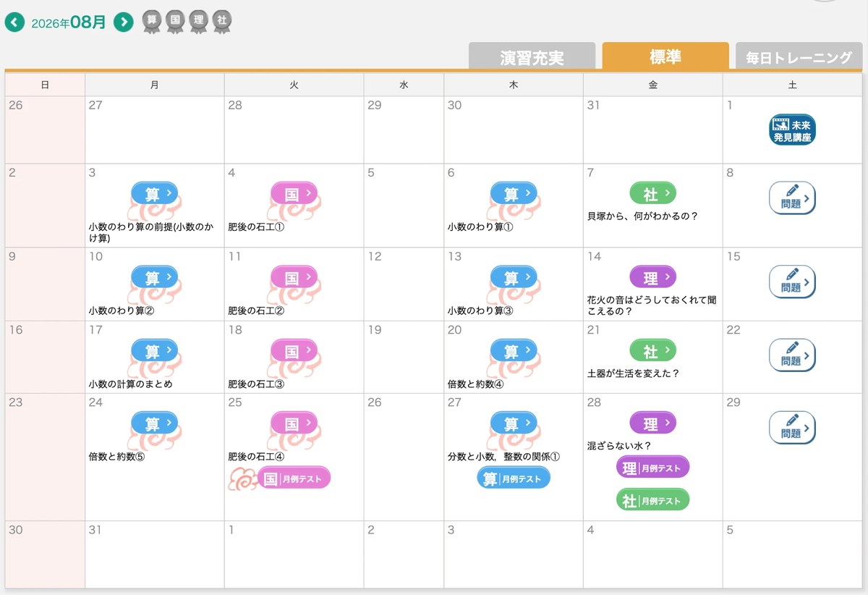Click the 2026年08月 month label
This screenshot has height=595, width=868.
pos(69,22)
